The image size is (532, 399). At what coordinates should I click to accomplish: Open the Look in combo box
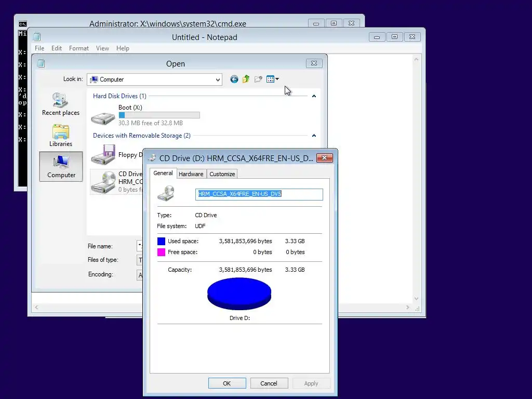pos(155,79)
